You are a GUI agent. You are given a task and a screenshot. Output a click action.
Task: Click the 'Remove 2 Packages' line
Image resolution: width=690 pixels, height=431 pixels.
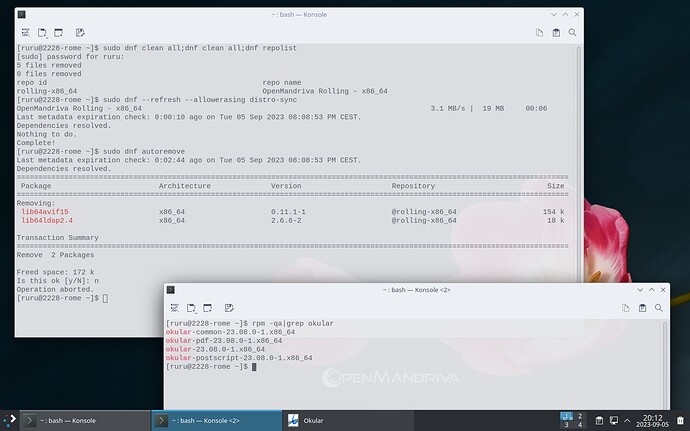click(x=55, y=255)
